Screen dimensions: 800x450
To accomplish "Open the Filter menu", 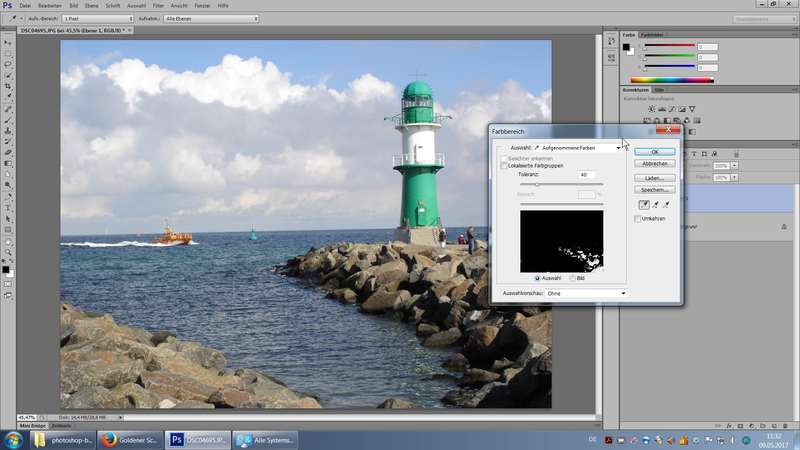I will pos(158,5).
